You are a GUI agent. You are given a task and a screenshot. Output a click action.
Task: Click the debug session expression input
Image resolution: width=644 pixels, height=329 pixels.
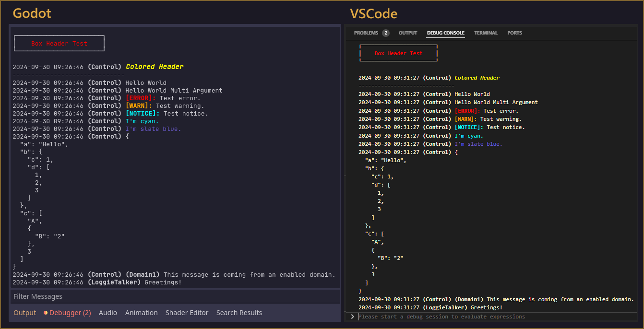[x=497, y=317]
